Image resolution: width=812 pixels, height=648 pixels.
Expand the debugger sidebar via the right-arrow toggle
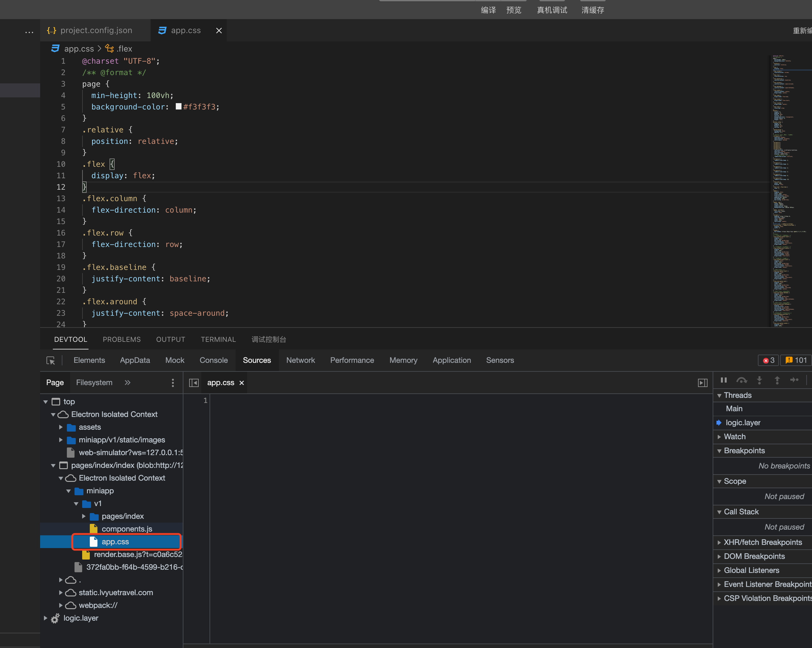(702, 383)
